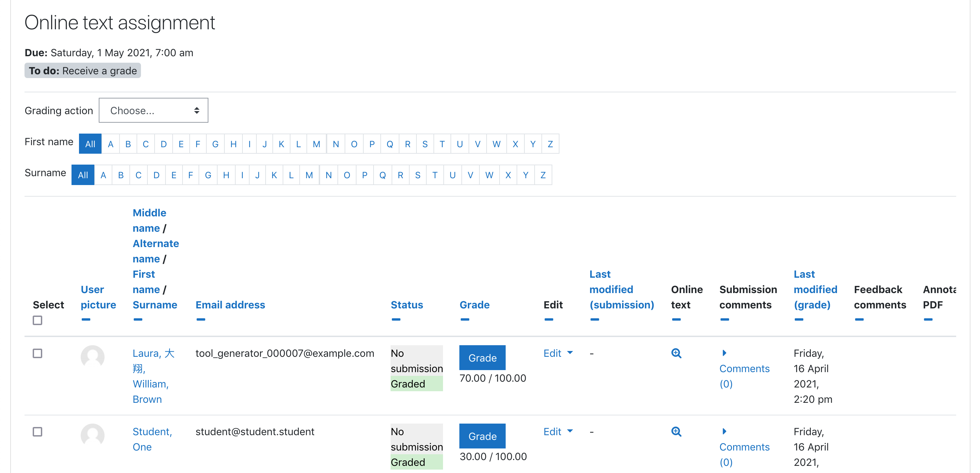This screenshot has height=473, width=980.
Task: Hide Last modified (grade) column
Action: click(x=799, y=319)
